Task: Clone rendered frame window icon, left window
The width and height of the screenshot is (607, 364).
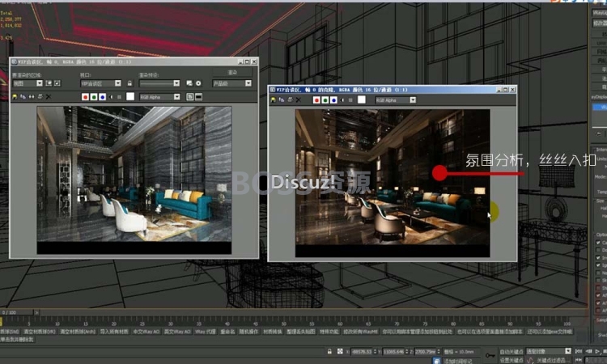Action: tap(32, 97)
